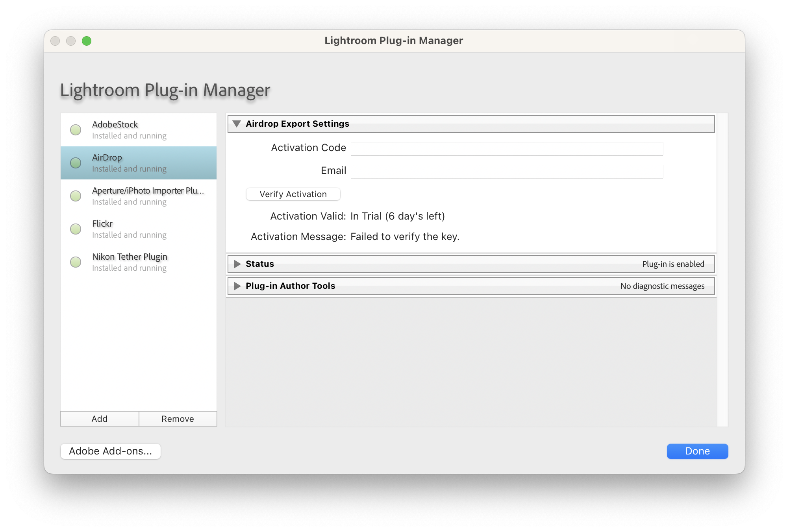Click the Email input field
Image resolution: width=789 pixels, height=532 pixels.
point(507,172)
